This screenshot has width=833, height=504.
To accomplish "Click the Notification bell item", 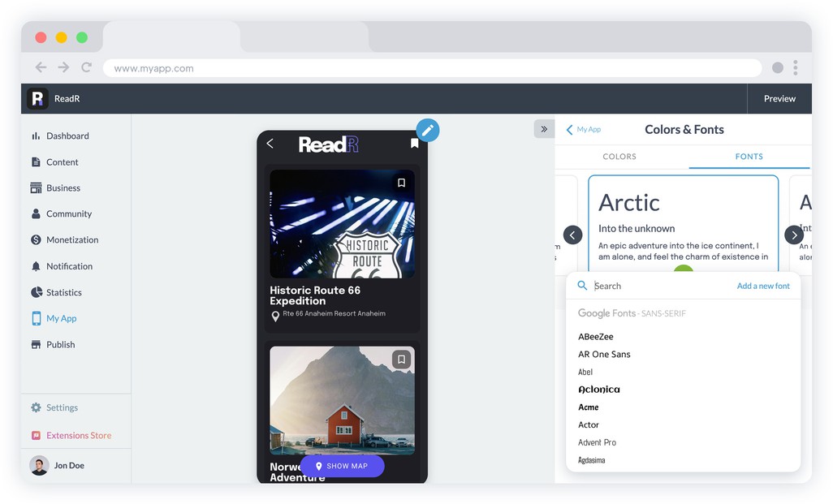I will coord(62,266).
